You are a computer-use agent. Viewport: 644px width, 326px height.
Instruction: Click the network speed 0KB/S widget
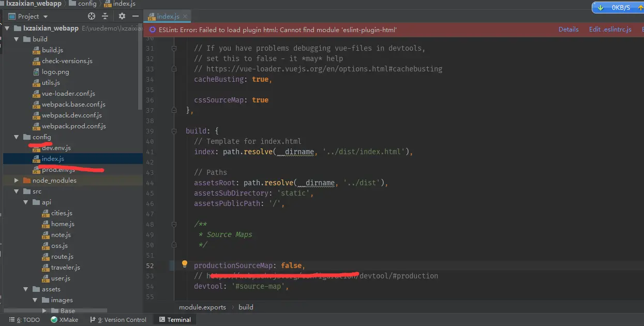coord(618,7)
